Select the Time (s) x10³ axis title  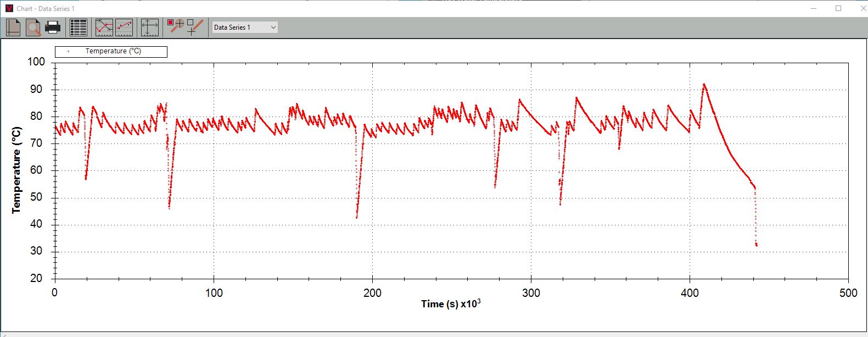tap(450, 303)
